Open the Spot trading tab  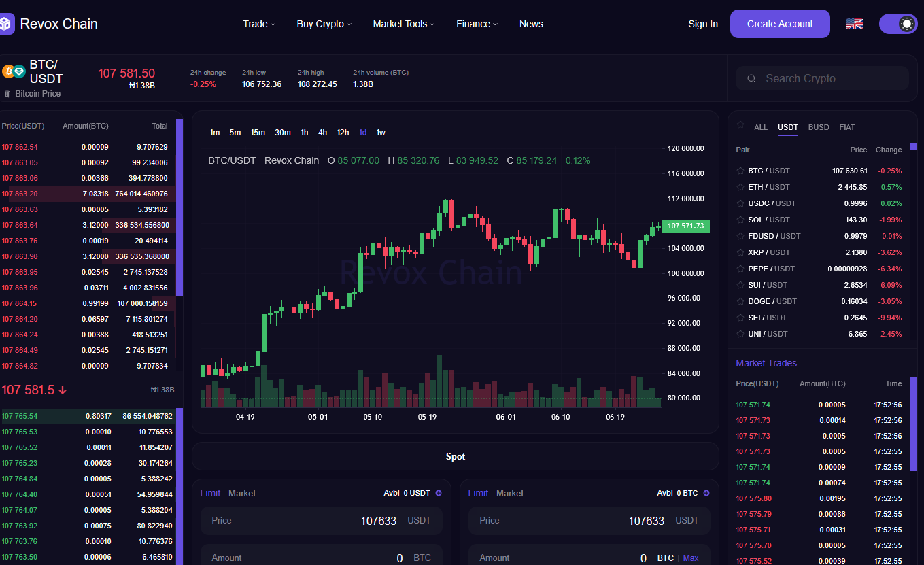456,456
